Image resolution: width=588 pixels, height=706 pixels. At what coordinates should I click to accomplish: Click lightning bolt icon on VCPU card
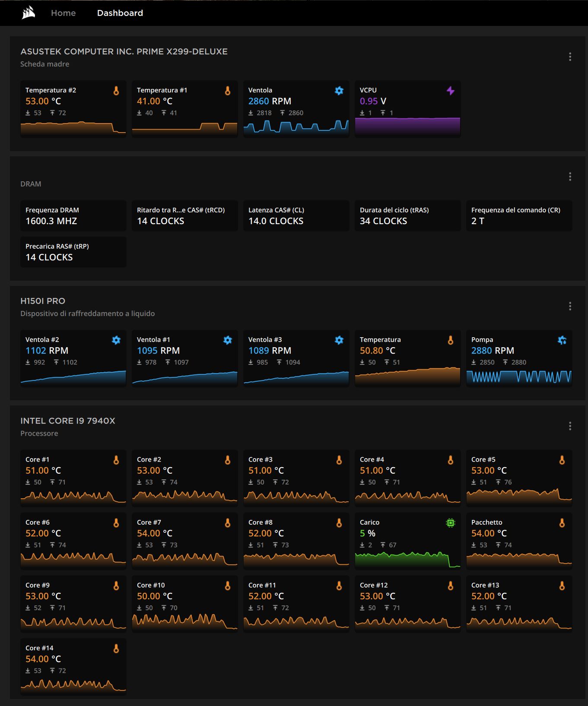450,91
